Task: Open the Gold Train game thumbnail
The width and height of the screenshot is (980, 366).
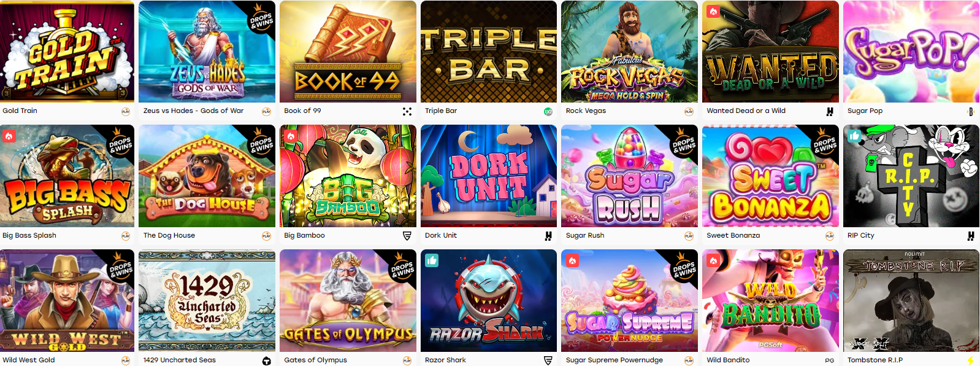Action: 67,52
